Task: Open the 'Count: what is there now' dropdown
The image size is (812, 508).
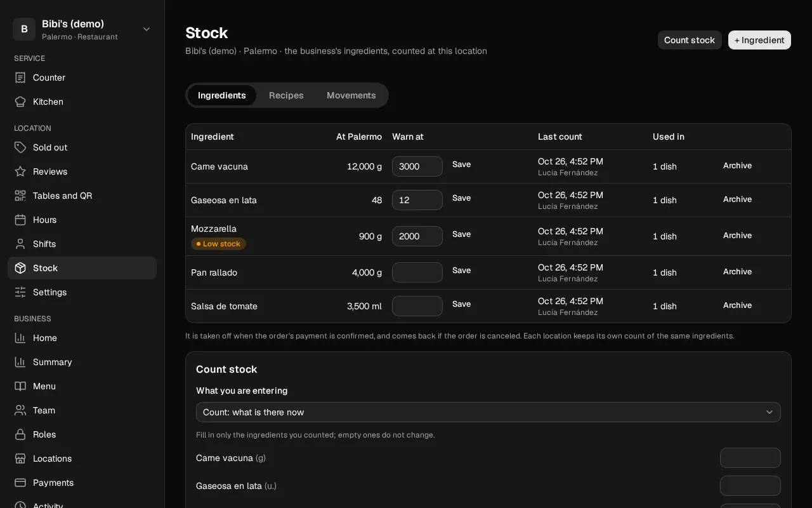Action: coord(488,412)
